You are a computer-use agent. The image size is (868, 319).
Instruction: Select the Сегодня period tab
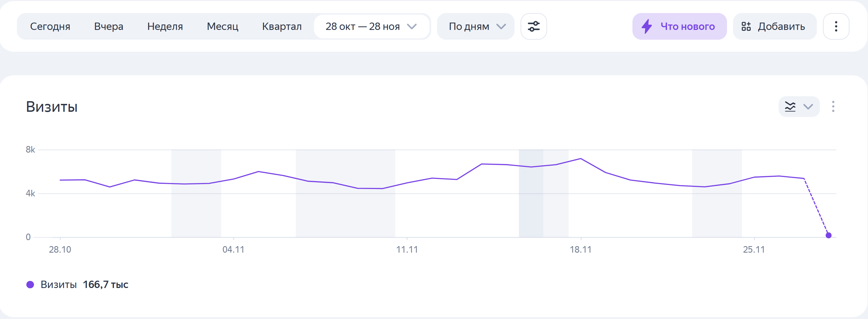[50, 26]
